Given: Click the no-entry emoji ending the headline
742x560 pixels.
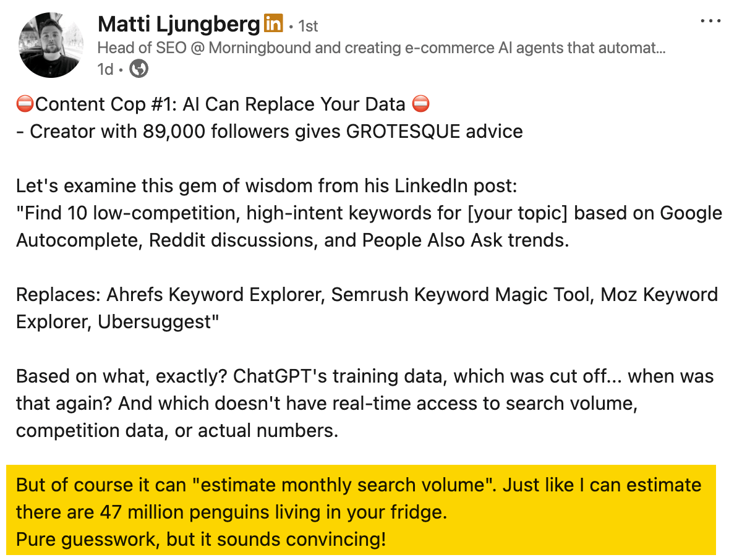Looking at the screenshot, I should click(x=420, y=104).
